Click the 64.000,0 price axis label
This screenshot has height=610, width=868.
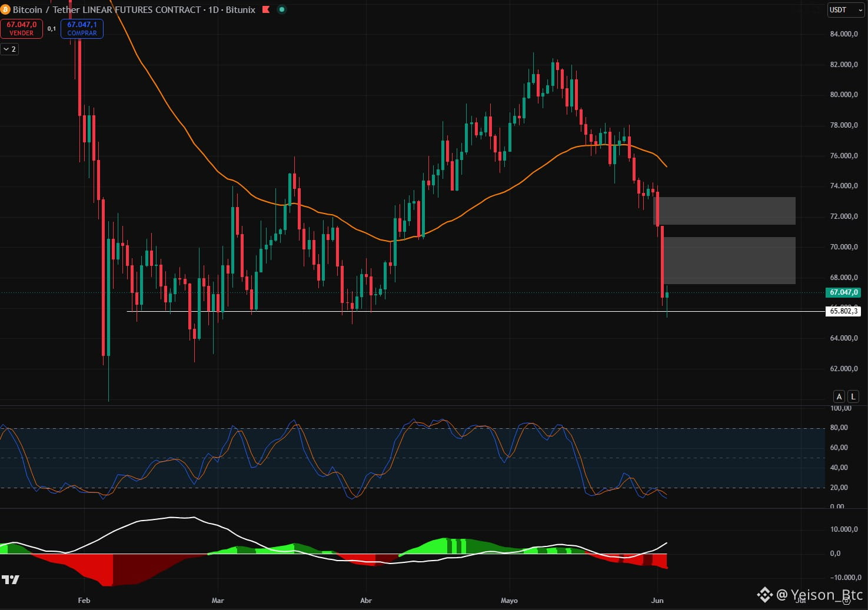[x=844, y=338]
